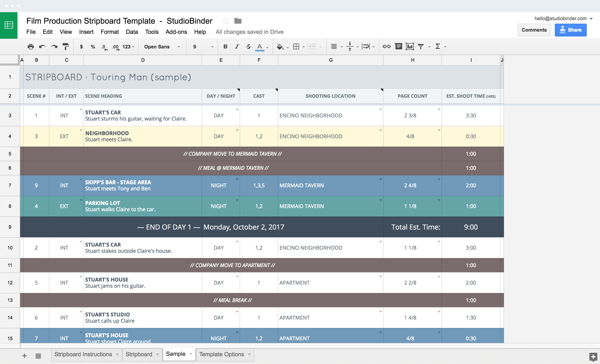The width and height of the screenshot is (600, 364).
Task: Click the font color dropdown arrow
Action: 267,47
